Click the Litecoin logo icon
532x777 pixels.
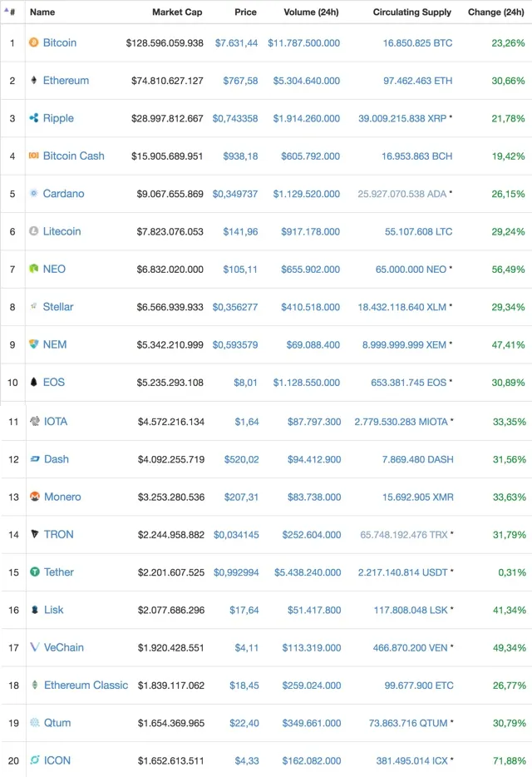point(34,231)
